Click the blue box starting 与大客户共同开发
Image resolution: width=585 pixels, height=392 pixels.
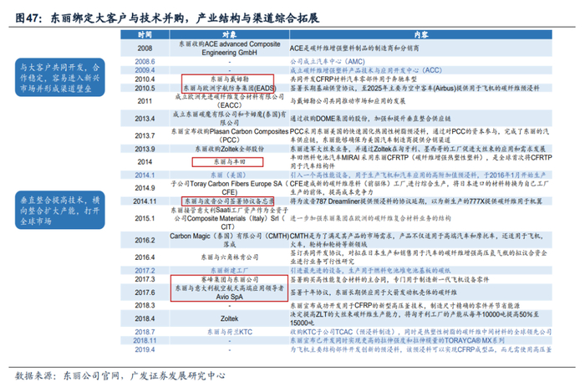point(60,78)
